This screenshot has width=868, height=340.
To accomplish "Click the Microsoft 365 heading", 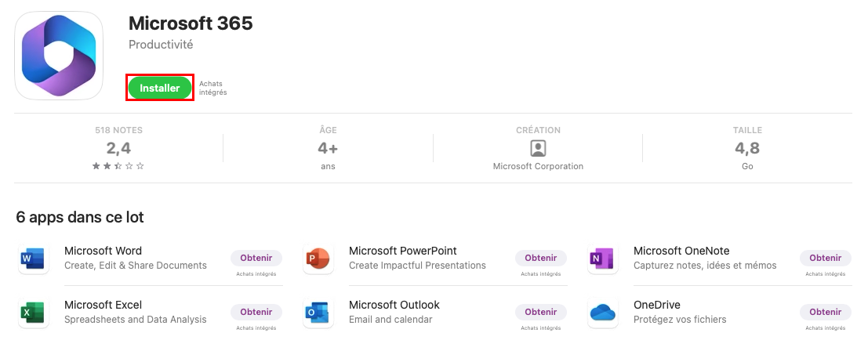I will tap(191, 24).
